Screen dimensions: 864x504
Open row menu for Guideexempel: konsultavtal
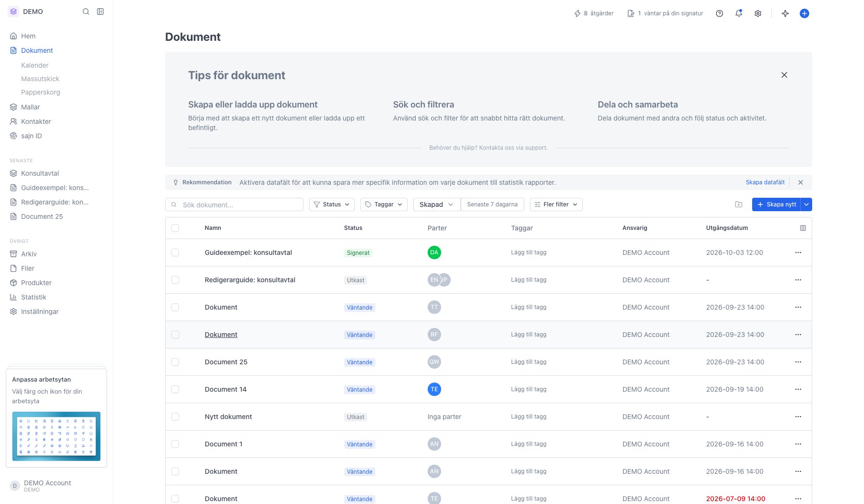tap(798, 252)
